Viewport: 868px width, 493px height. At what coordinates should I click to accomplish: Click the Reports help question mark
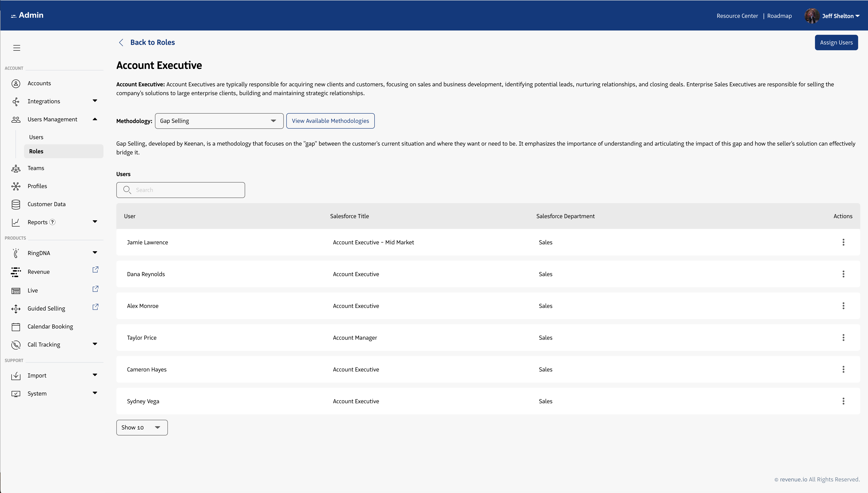52,222
